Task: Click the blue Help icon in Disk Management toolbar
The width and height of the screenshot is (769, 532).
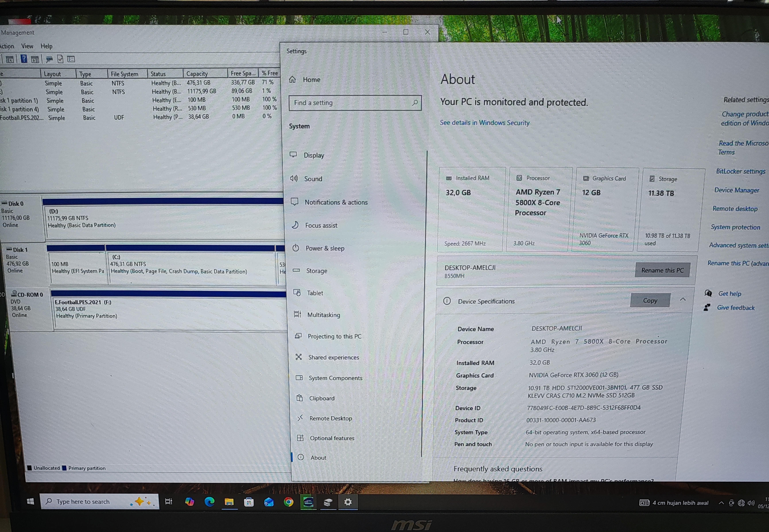Action: click(24, 59)
